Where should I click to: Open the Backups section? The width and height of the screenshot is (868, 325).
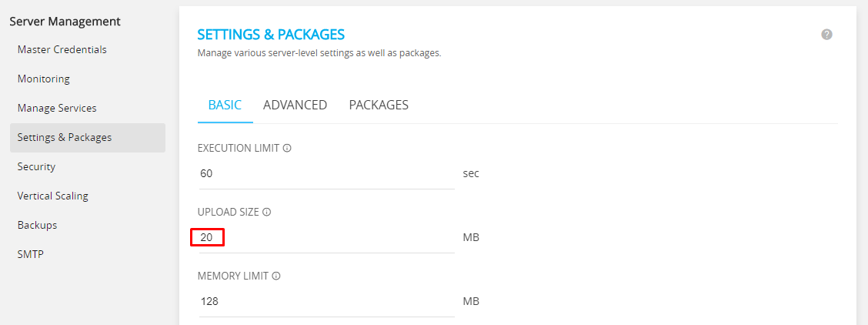(x=37, y=226)
